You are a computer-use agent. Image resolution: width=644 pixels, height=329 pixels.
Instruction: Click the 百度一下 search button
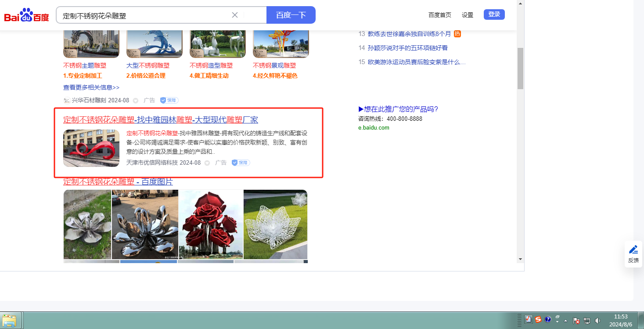291,15
